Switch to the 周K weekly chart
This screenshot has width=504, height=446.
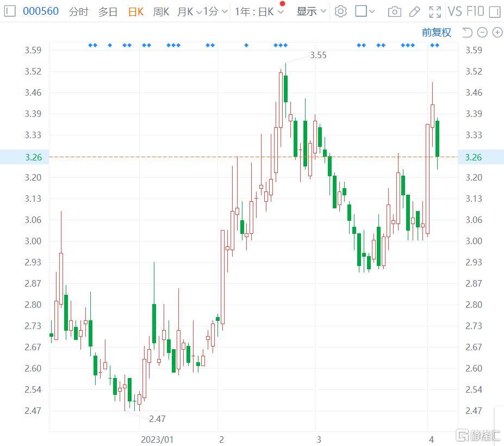click(161, 12)
